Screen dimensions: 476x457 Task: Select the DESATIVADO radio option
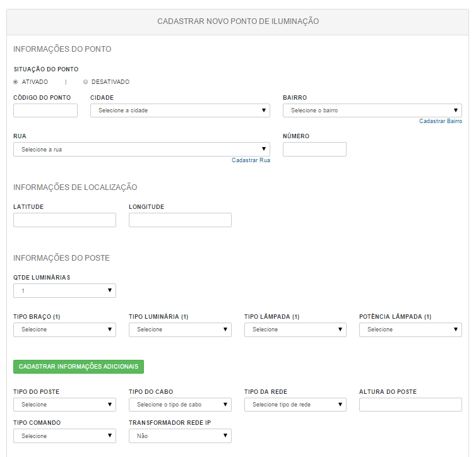click(86, 82)
